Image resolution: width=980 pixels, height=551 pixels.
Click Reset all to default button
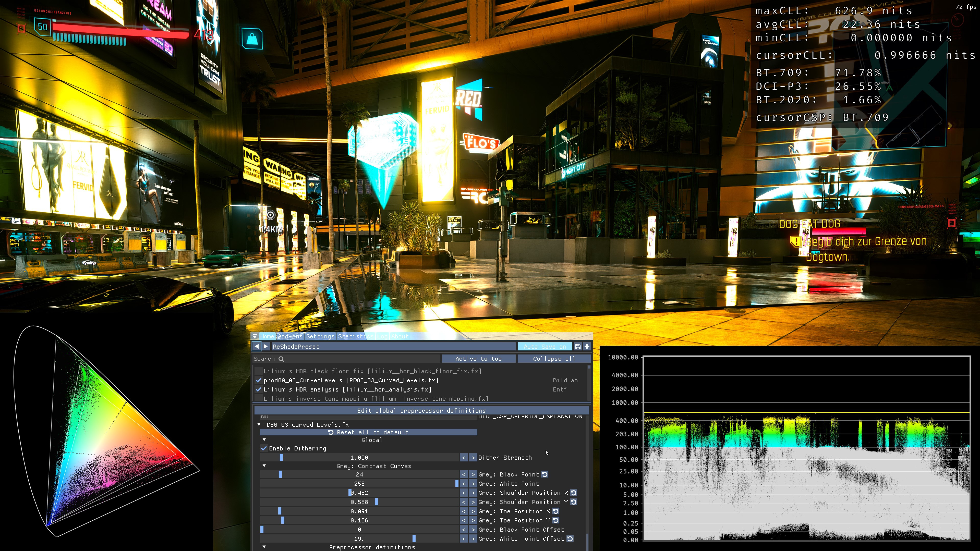(x=368, y=432)
